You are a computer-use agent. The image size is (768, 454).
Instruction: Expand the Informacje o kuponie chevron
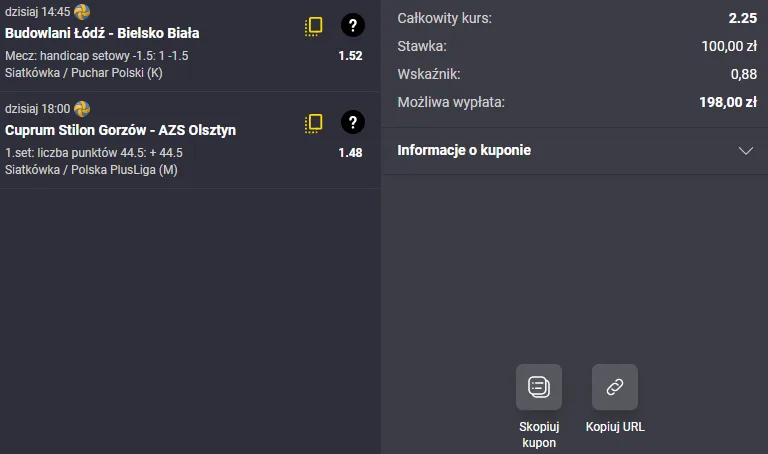pyautogui.click(x=745, y=151)
